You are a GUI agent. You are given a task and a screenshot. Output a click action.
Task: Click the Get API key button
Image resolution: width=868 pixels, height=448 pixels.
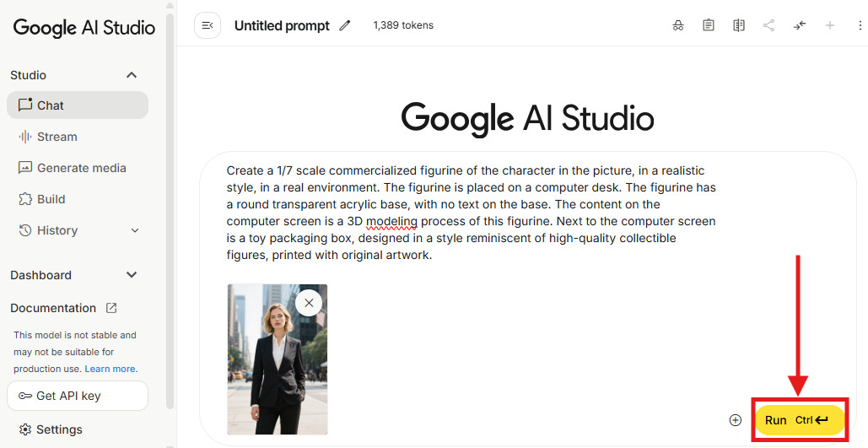click(x=78, y=396)
